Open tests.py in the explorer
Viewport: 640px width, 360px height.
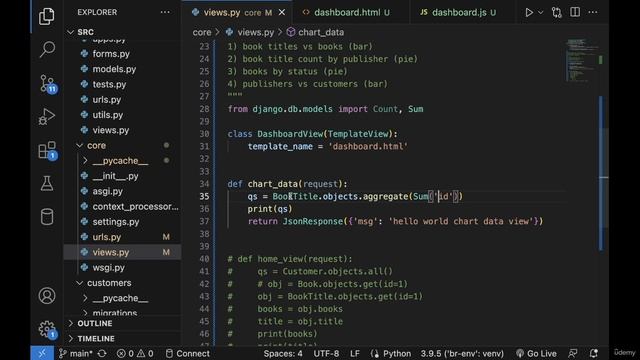pos(109,84)
